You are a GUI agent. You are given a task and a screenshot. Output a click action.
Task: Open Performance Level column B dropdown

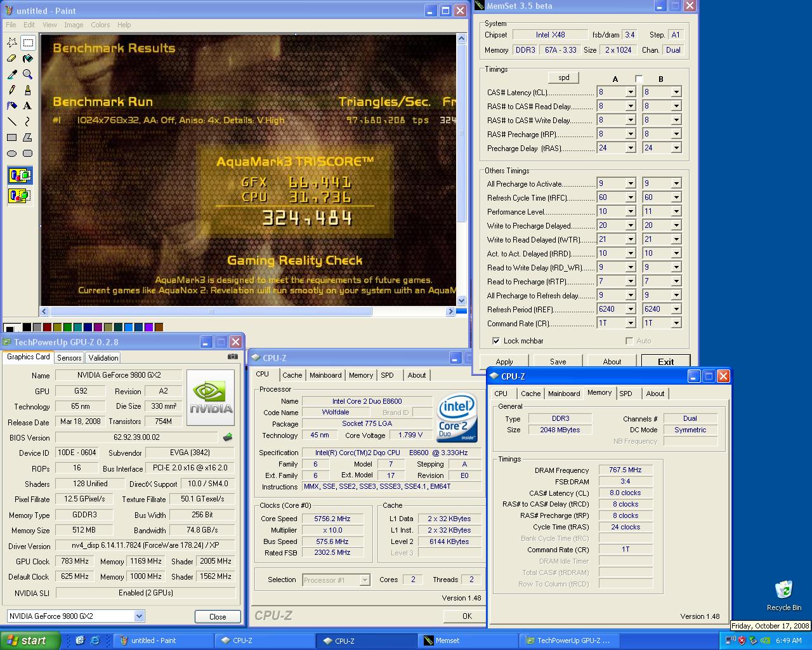coord(676,212)
